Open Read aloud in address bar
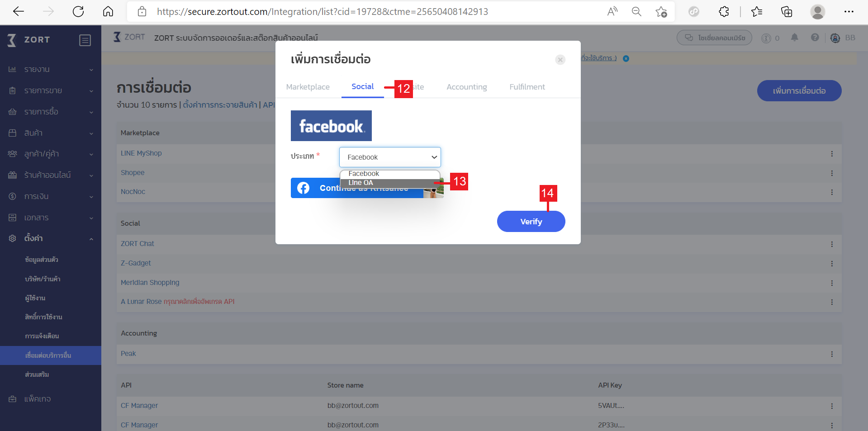 [x=612, y=12]
